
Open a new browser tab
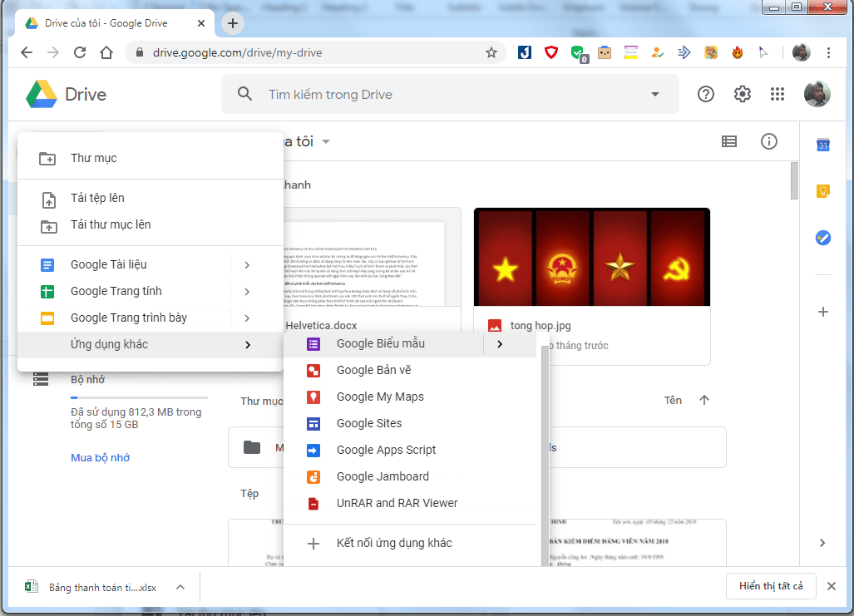pos(233,23)
